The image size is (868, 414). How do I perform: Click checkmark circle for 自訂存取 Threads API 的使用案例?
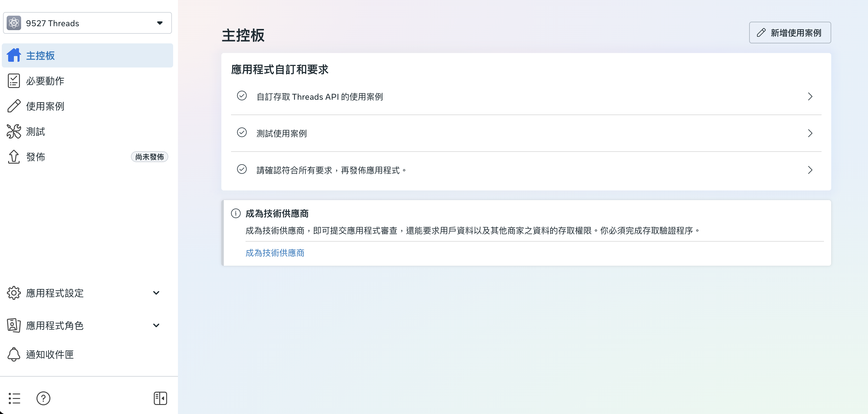pyautogui.click(x=242, y=96)
